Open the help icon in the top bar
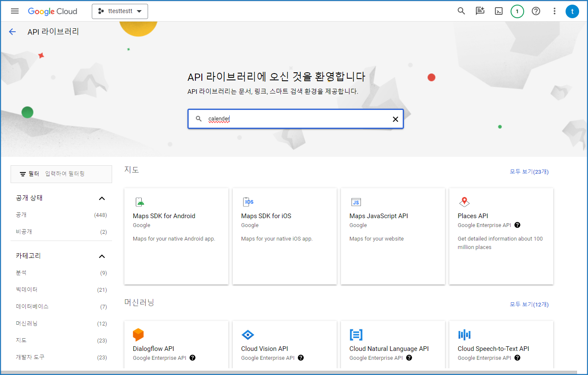588x375 pixels. tap(536, 11)
